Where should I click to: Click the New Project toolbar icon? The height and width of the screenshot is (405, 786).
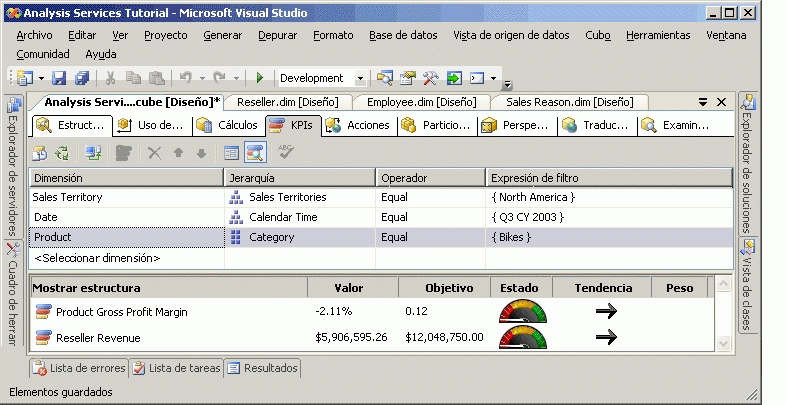coord(25,78)
